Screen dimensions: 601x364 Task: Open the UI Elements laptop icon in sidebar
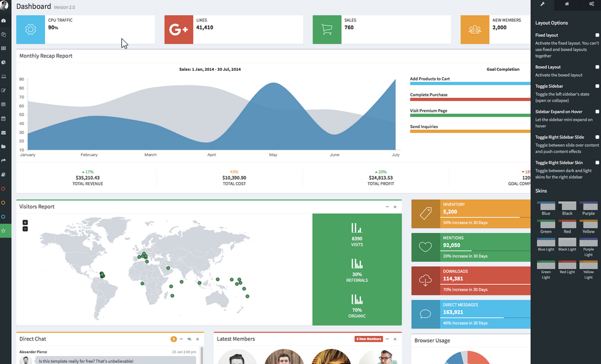(x=3, y=76)
